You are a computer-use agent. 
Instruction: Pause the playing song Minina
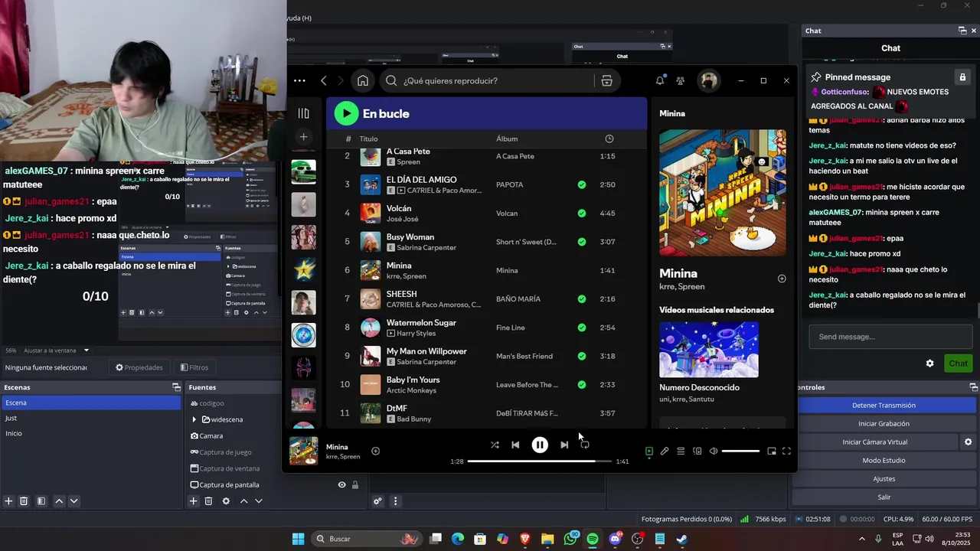tap(540, 445)
